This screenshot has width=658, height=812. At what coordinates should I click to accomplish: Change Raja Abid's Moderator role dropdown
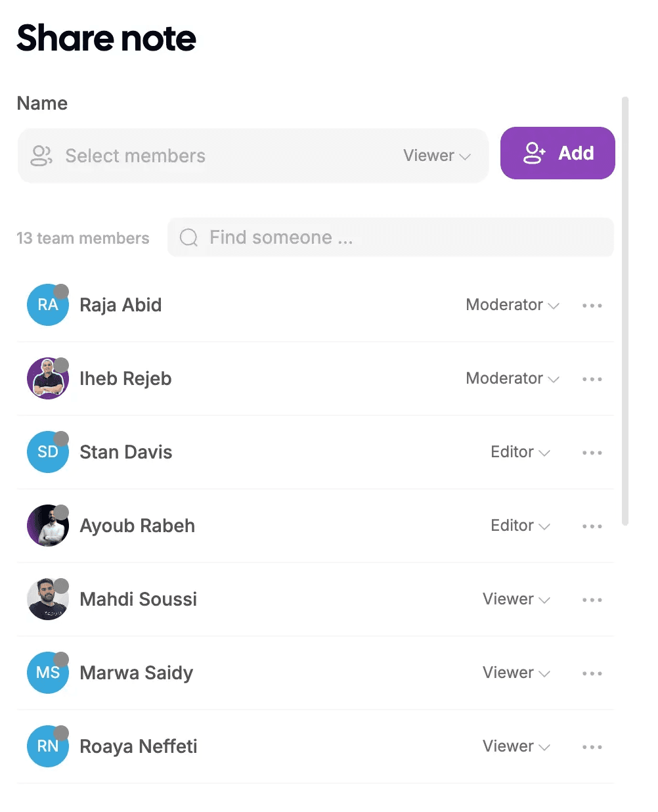click(x=512, y=305)
